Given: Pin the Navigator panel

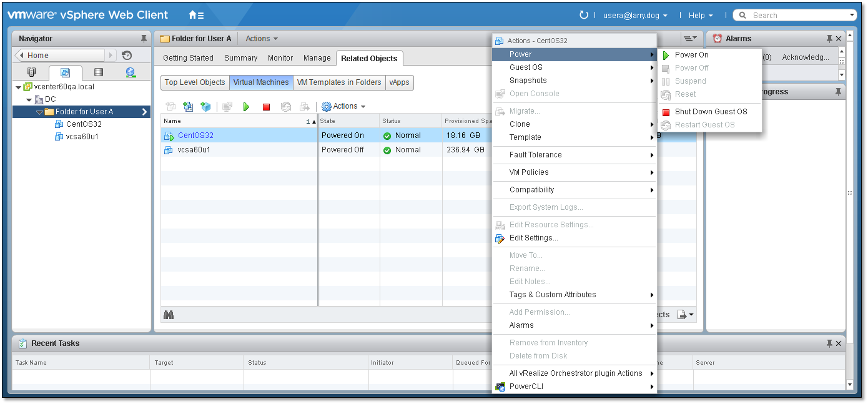Looking at the screenshot, I should (144, 39).
